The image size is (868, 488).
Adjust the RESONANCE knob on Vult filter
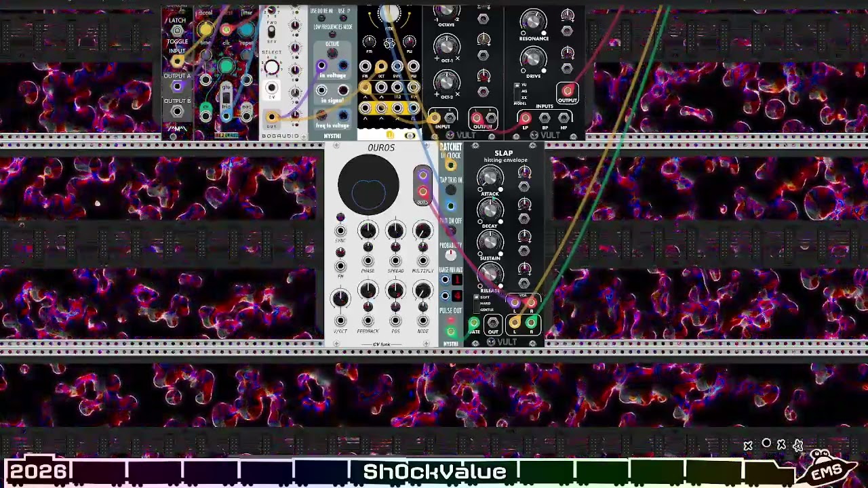(533, 21)
